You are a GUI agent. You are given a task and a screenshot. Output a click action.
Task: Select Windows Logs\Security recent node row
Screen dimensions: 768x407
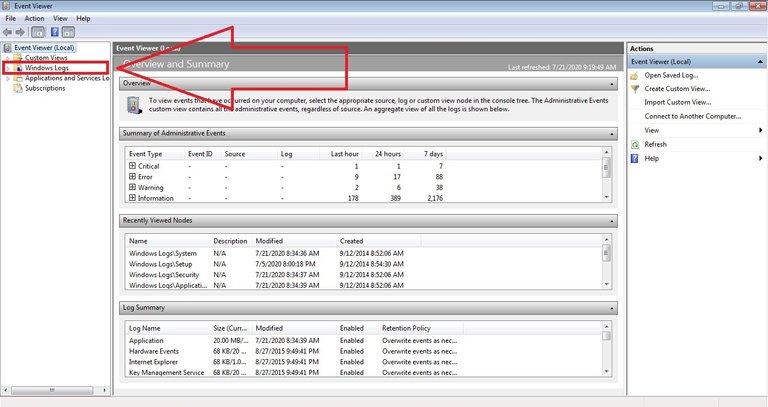click(363, 275)
